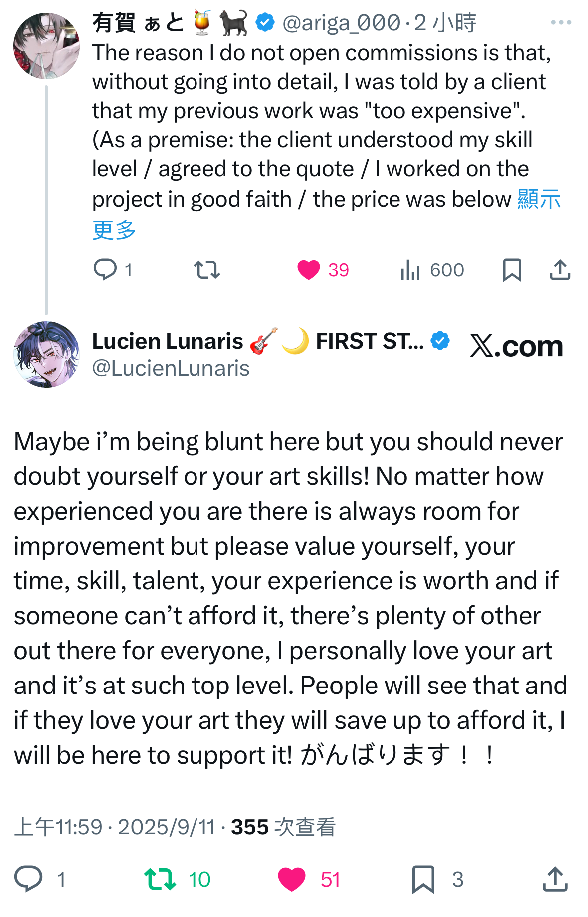Open the @LucienLunaris handle link
The image size is (588, 917).
click(x=171, y=368)
